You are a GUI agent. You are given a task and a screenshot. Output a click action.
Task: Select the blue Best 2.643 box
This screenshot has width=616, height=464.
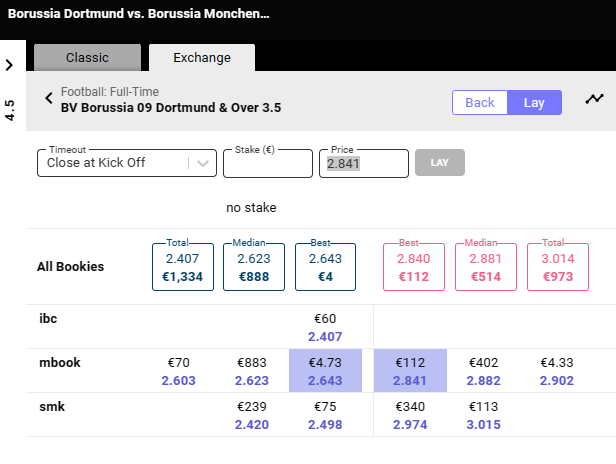(x=325, y=267)
